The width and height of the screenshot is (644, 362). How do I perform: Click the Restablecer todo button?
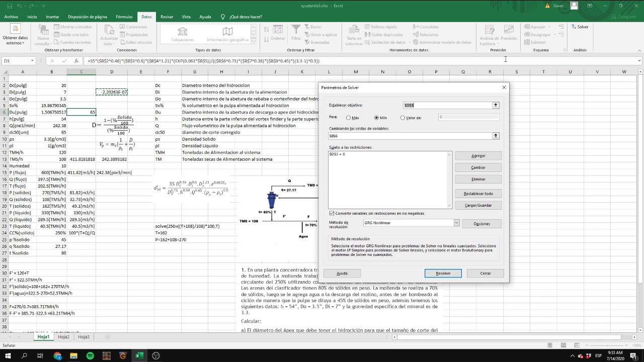click(x=478, y=194)
